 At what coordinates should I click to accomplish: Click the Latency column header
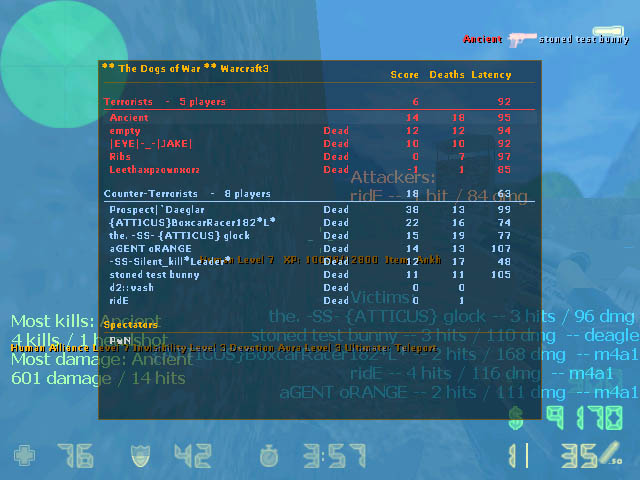pyautogui.click(x=491, y=75)
